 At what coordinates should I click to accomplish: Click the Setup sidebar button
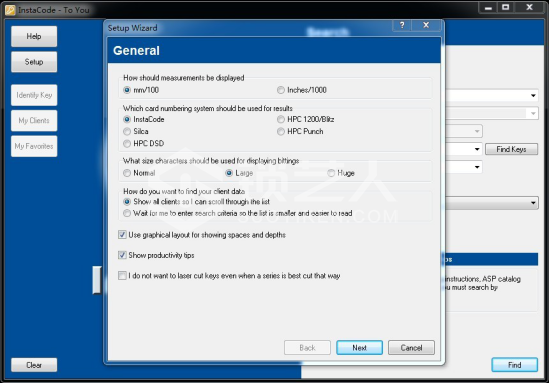[34, 62]
